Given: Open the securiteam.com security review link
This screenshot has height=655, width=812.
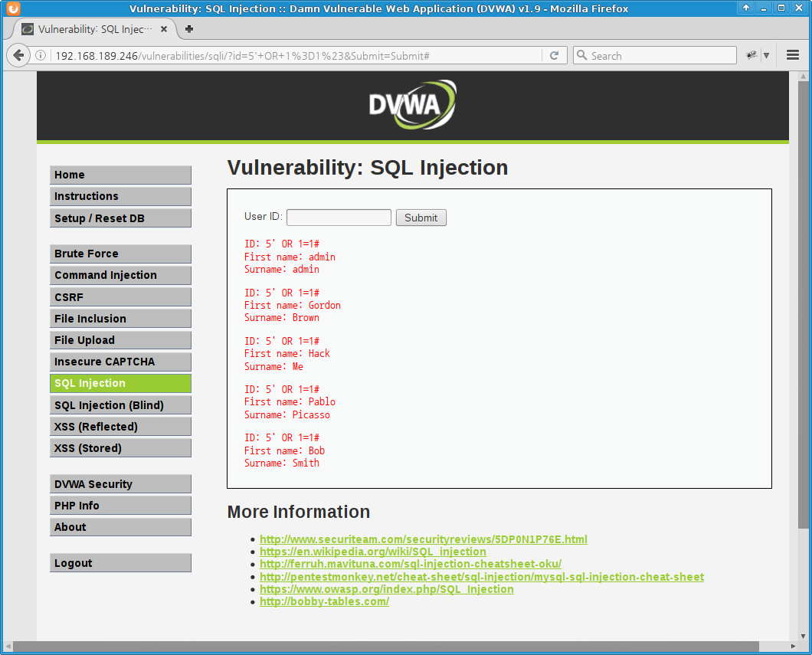Looking at the screenshot, I should (423, 539).
